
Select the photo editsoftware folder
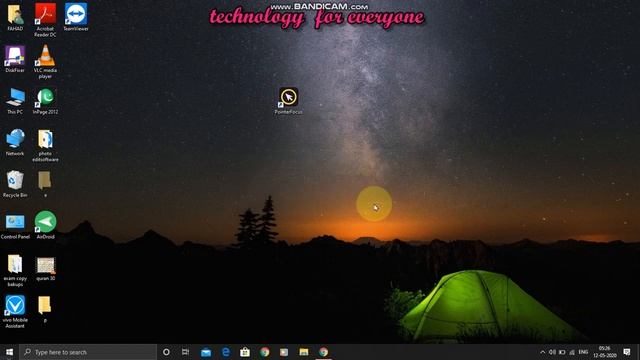[45, 145]
